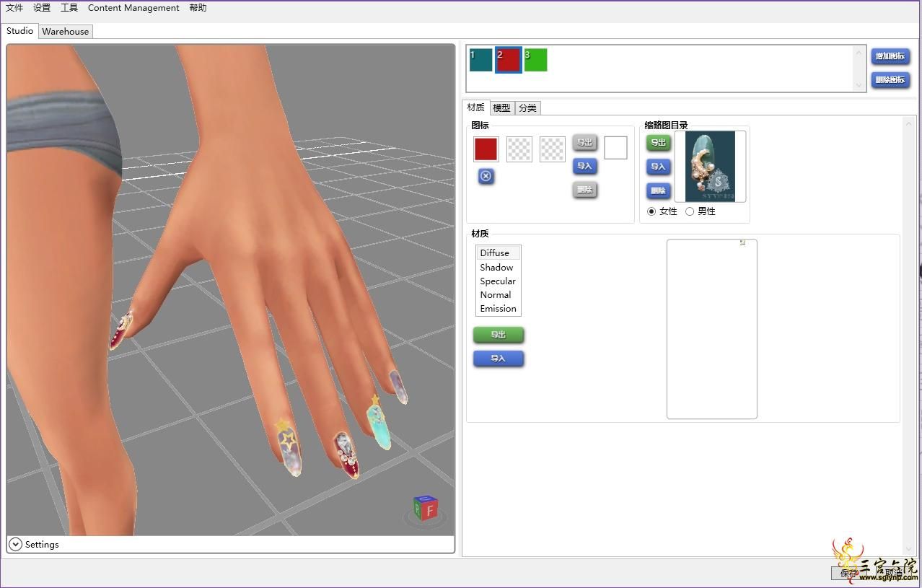Click the gray 导出 button under 图标
The height and width of the screenshot is (588, 922).
pos(584,143)
